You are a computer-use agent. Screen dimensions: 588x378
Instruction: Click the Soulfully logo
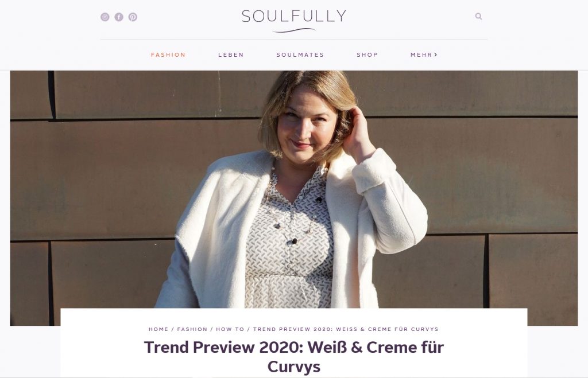294,21
